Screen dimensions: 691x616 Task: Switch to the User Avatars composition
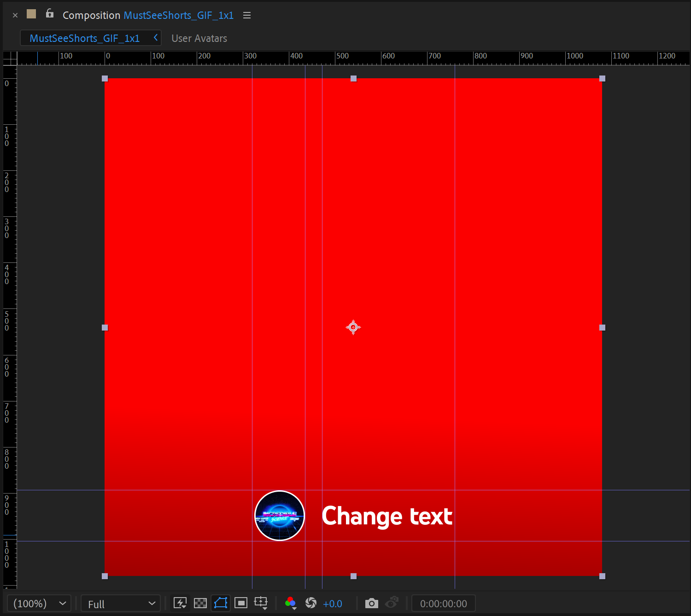point(199,38)
